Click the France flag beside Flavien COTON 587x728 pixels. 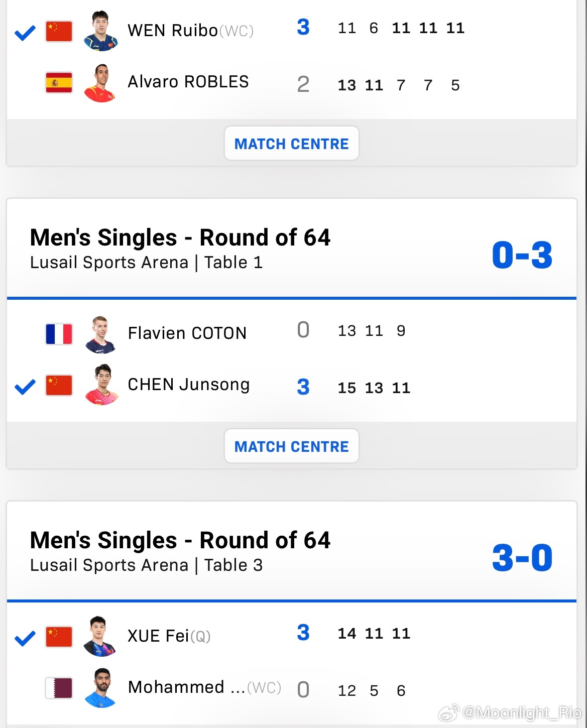(x=59, y=334)
